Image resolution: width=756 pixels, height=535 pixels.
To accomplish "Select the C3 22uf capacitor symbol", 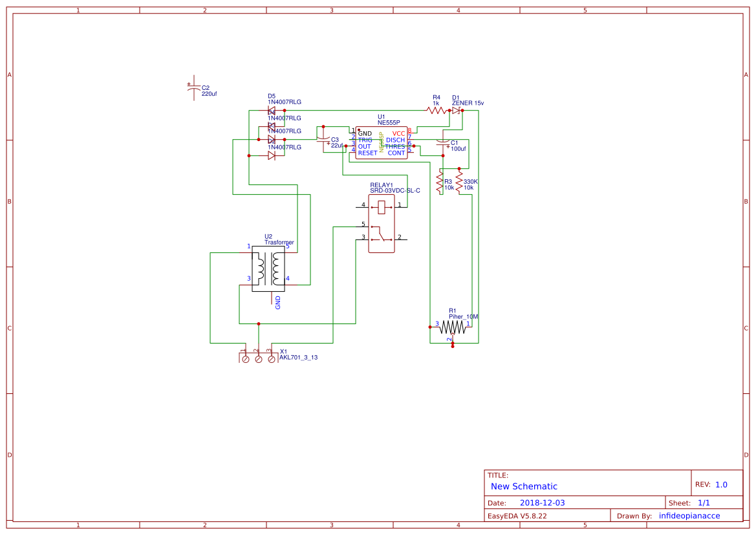I will click(323, 140).
